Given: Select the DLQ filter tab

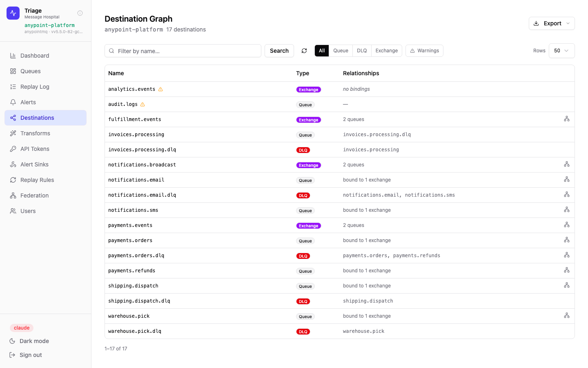Looking at the screenshot, I should pyautogui.click(x=362, y=51).
